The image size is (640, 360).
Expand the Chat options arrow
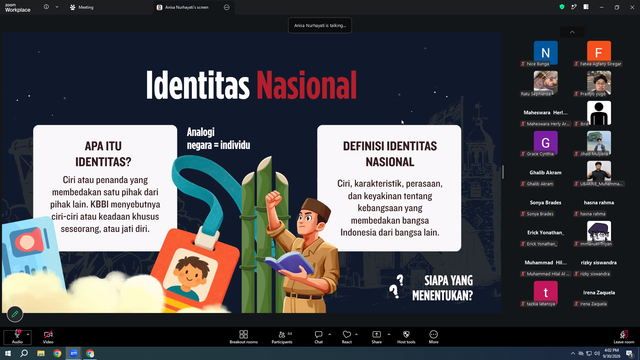[329, 334]
